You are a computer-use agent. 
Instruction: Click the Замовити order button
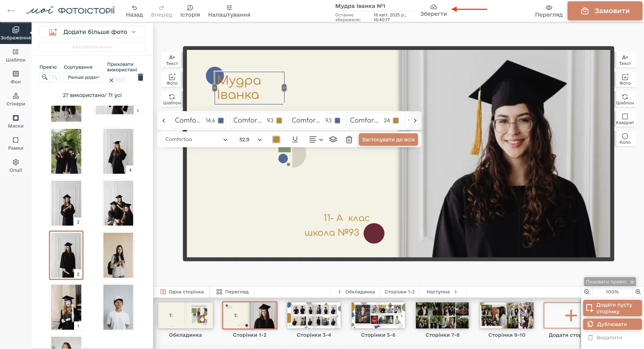click(x=605, y=11)
